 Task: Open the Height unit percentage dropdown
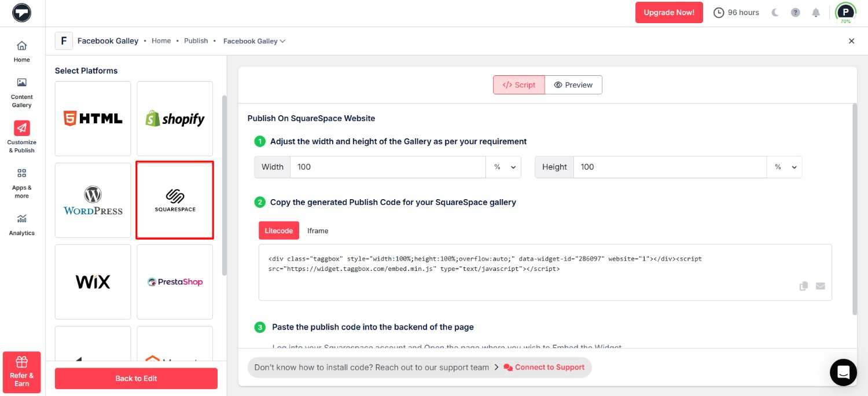[784, 167]
